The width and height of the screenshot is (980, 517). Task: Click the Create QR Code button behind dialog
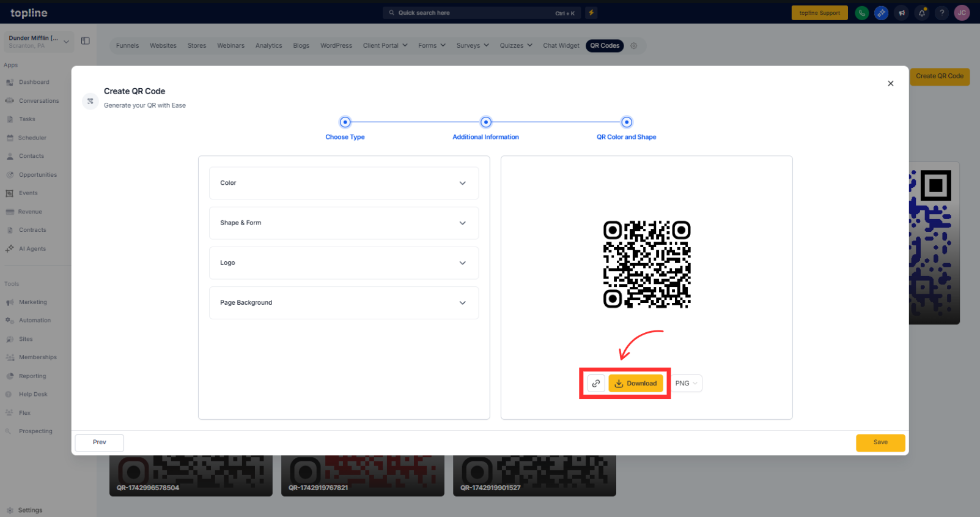click(940, 76)
